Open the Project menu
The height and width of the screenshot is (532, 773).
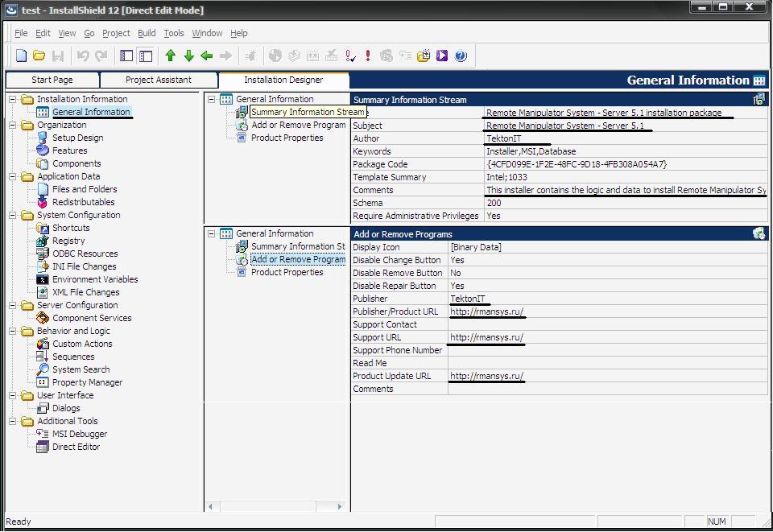coord(116,33)
